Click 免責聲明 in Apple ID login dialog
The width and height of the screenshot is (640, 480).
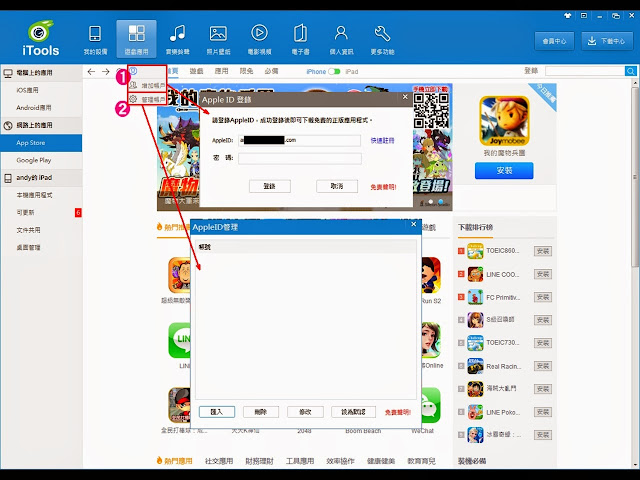[383, 187]
